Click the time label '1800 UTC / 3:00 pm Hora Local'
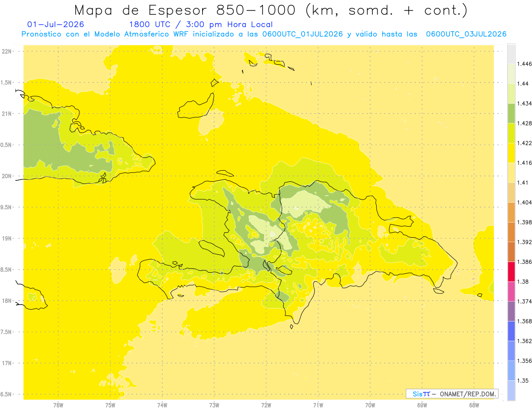The width and height of the screenshot is (532, 411). click(x=201, y=24)
